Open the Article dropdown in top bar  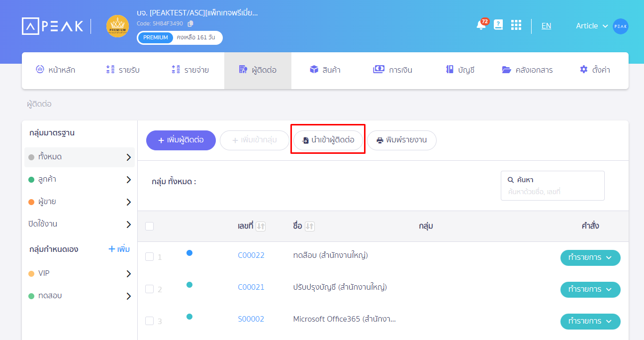pyautogui.click(x=591, y=26)
